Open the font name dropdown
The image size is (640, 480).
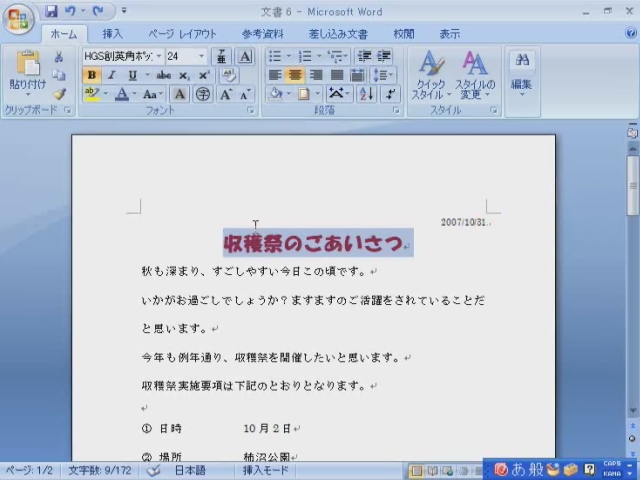[x=159, y=57]
